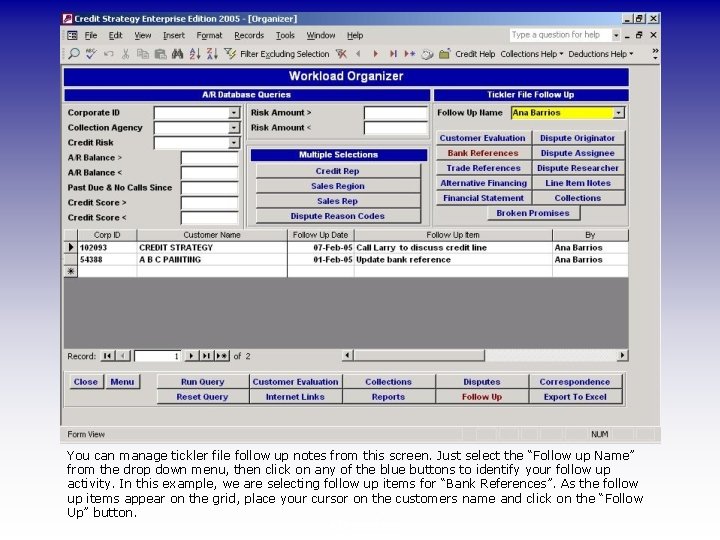Image resolution: width=720 pixels, height=540 pixels.
Task: Select the CREDIT STRATEGY row selector arrow
Action: (71, 248)
